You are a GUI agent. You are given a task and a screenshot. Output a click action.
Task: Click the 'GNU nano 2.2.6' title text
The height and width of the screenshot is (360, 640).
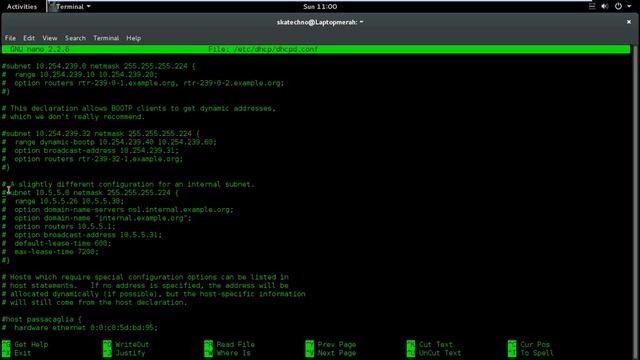(40, 49)
